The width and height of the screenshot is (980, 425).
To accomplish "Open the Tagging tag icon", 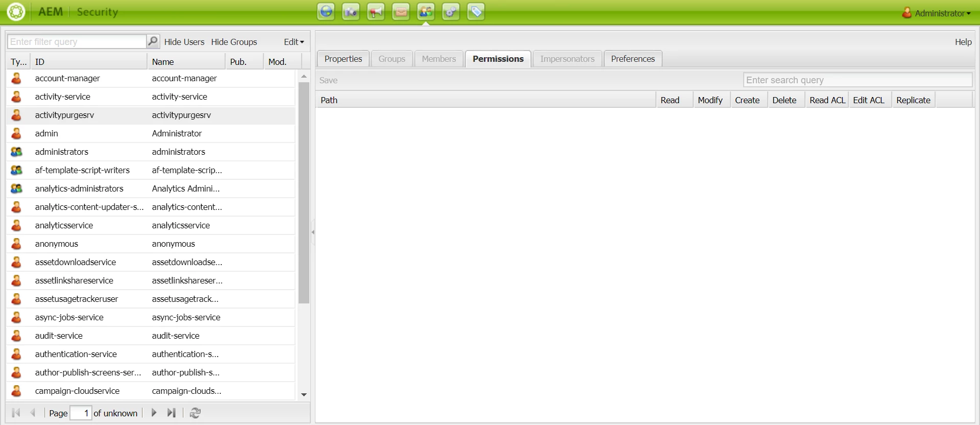I will click(x=476, y=12).
